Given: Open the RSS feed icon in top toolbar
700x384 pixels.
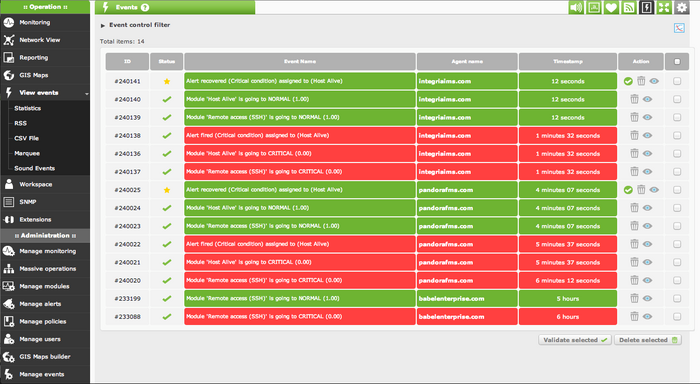Looking at the screenshot, I should coord(629,7).
